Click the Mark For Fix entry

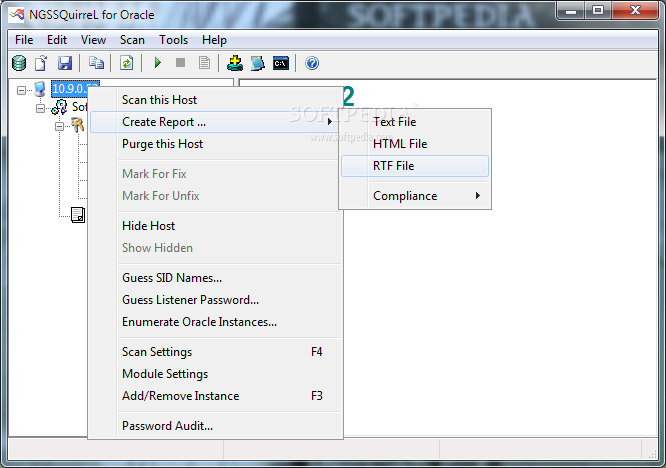(216, 174)
